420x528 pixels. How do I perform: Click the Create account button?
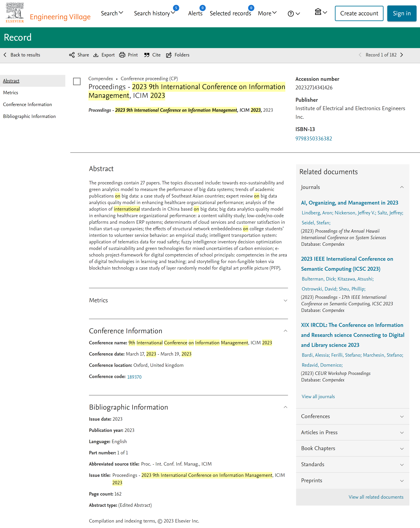coord(359,13)
